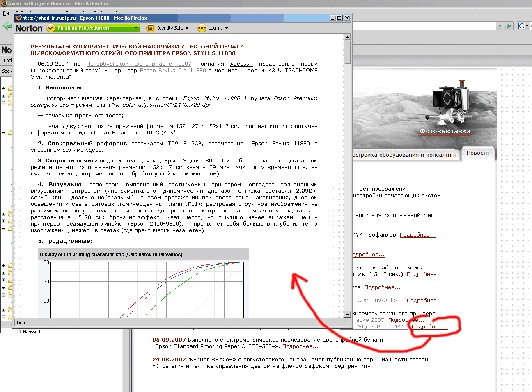Click LCD2690WUXi 26" link text
Screen dimensions: 532x392
(378, 300)
